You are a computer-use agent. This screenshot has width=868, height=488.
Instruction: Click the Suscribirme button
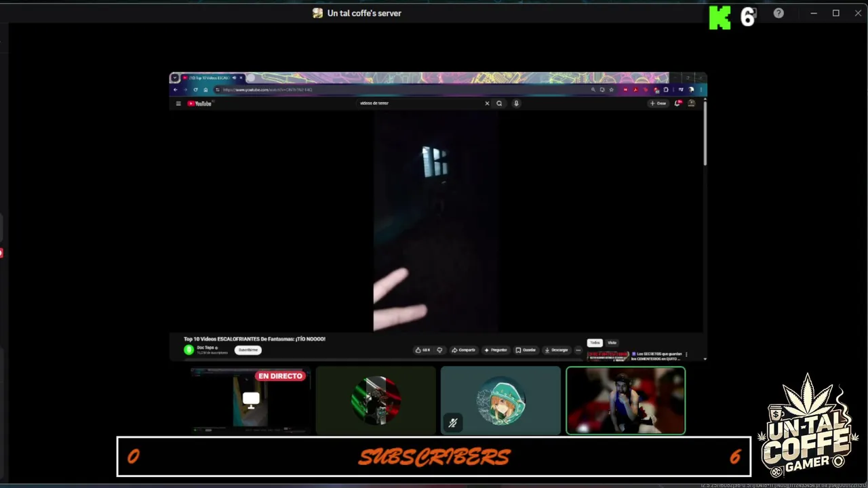(x=248, y=350)
